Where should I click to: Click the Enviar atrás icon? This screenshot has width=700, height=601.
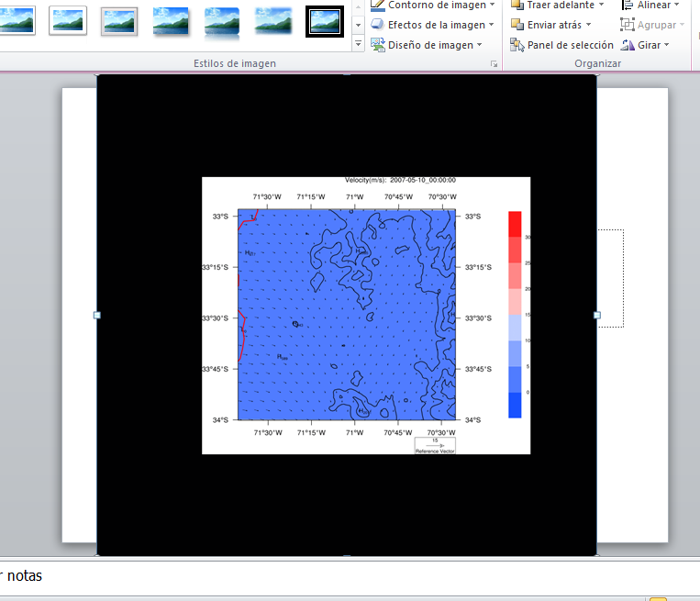click(x=517, y=25)
